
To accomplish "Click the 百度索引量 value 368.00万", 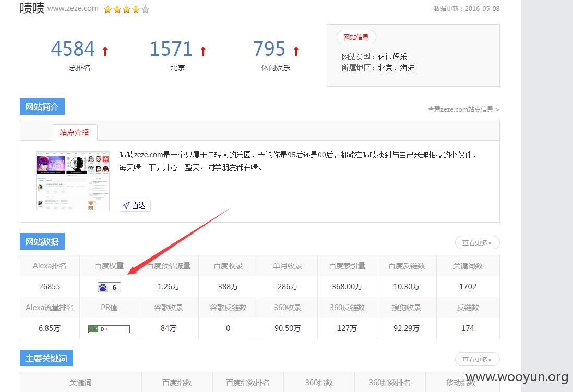I will coord(347,287).
